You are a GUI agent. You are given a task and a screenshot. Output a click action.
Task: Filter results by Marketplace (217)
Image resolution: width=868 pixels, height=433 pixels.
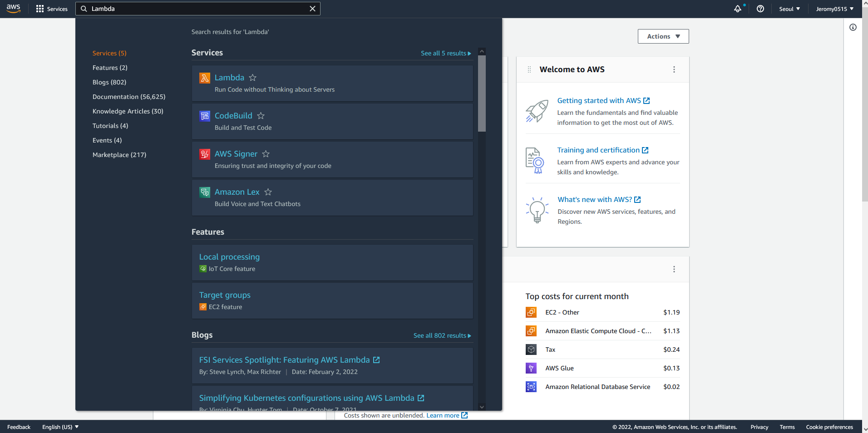tap(119, 155)
